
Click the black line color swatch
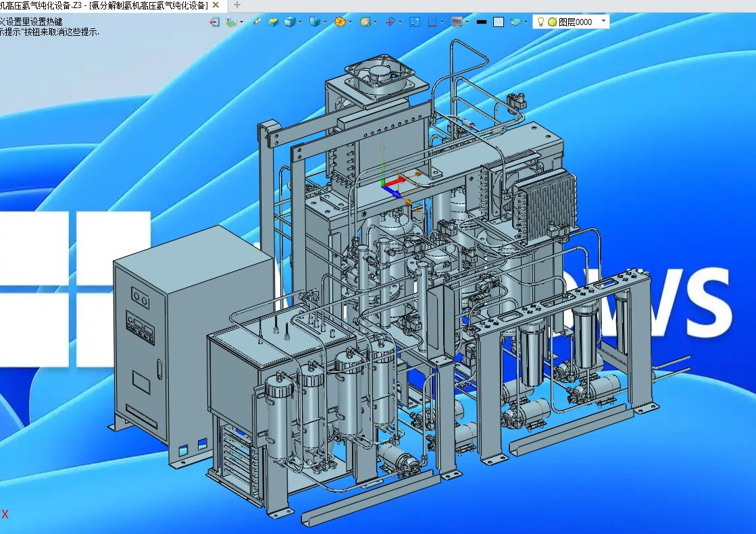(481, 22)
